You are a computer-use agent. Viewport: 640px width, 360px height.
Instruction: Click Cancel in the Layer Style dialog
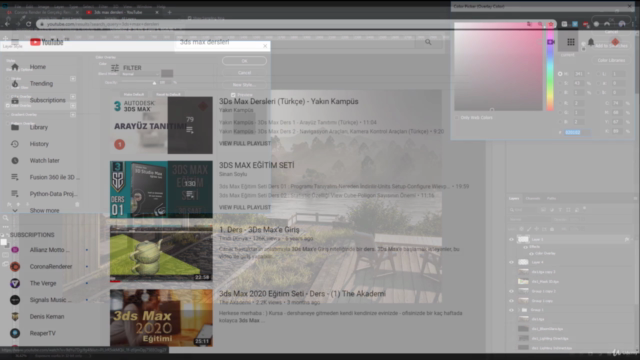244,73
